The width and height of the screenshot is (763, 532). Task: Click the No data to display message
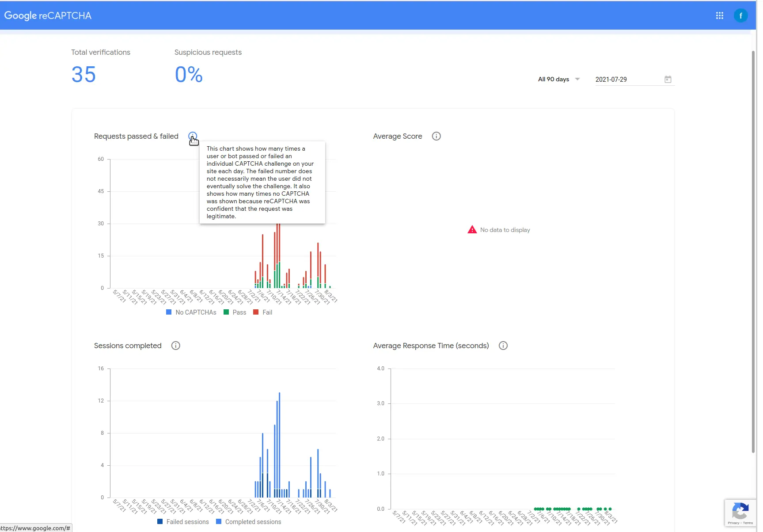(x=505, y=230)
